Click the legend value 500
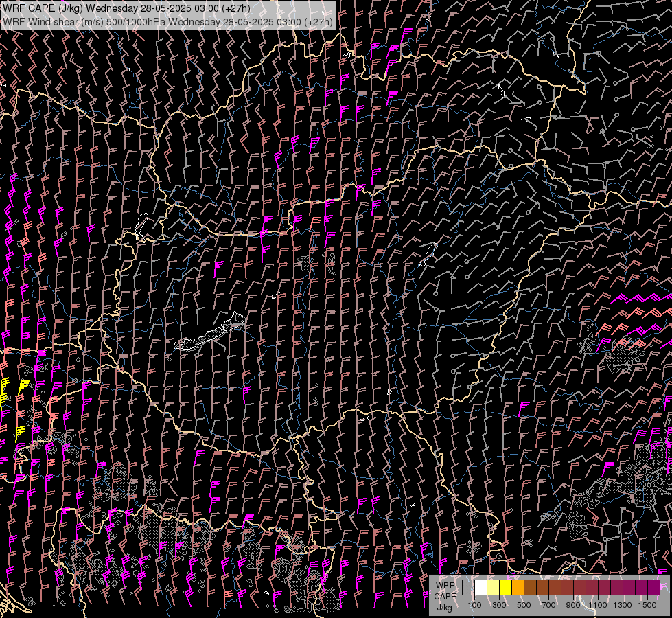This screenshot has width=672, height=618. [524, 605]
